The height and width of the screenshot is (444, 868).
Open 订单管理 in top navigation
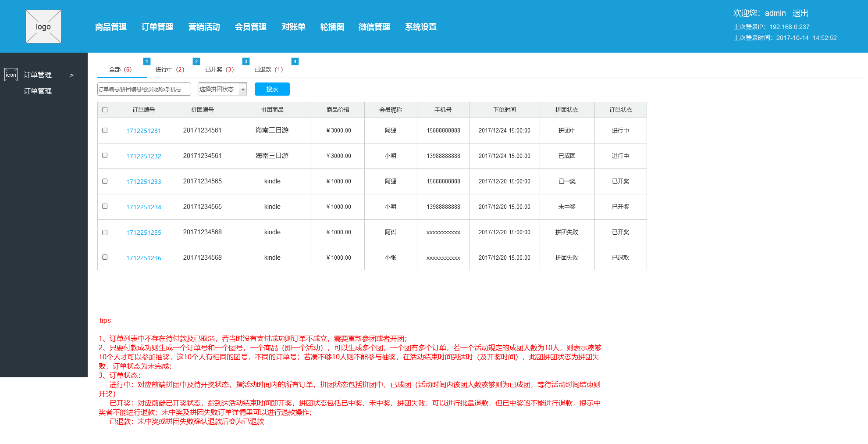click(157, 27)
